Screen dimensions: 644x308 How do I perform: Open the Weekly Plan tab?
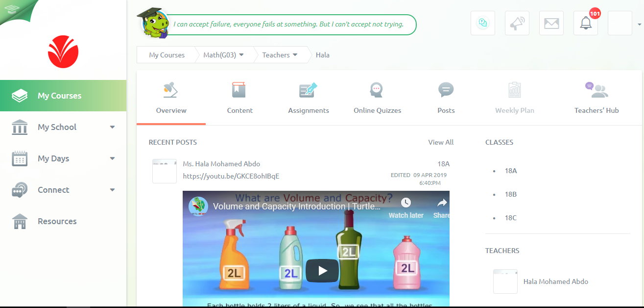[x=515, y=98]
